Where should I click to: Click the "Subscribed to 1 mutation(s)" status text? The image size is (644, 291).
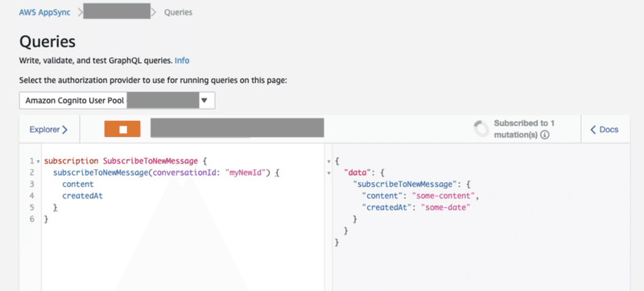(525, 129)
